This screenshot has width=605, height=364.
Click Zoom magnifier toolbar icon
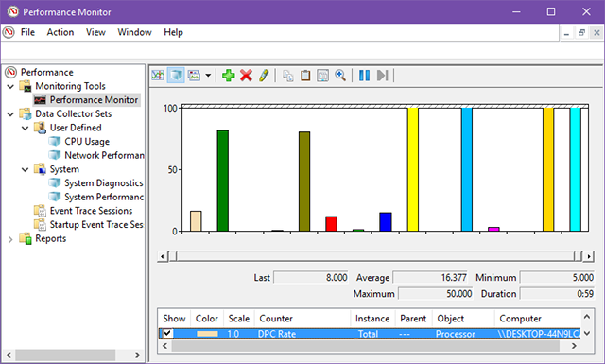click(340, 76)
